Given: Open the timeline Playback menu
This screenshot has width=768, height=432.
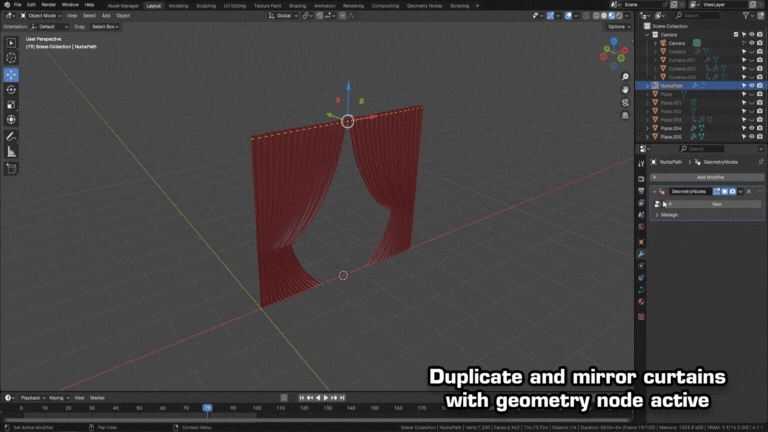Looking at the screenshot, I should [x=32, y=398].
